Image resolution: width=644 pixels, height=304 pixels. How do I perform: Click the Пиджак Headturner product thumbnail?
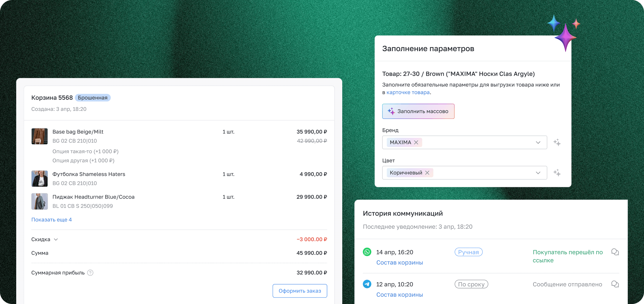[x=39, y=201]
